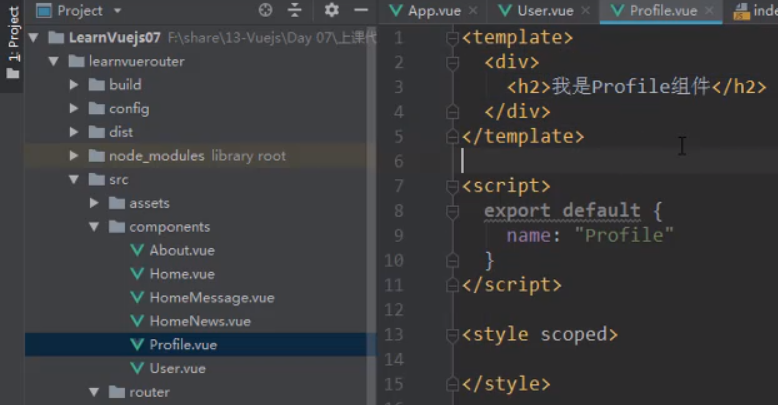Viewport: 778px width, 405px height.
Task: Click the collapse all icon in Project panel
Action: (294, 10)
